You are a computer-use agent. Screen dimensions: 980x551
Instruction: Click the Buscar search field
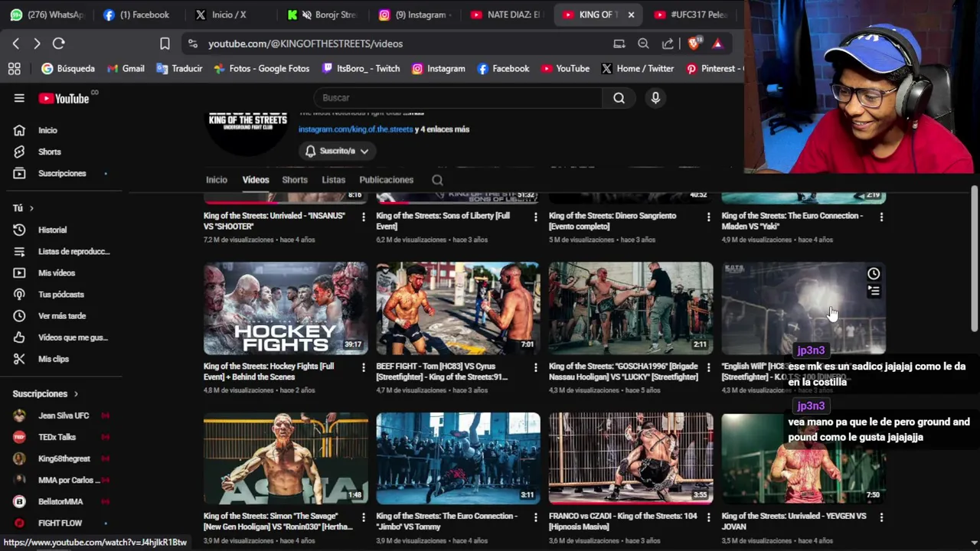[x=458, y=98]
